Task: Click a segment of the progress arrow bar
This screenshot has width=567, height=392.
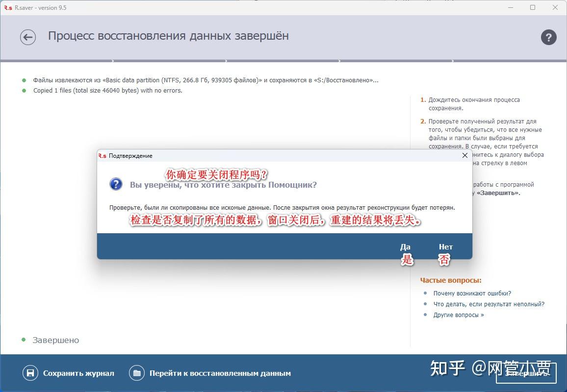Action: click(172, 61)
